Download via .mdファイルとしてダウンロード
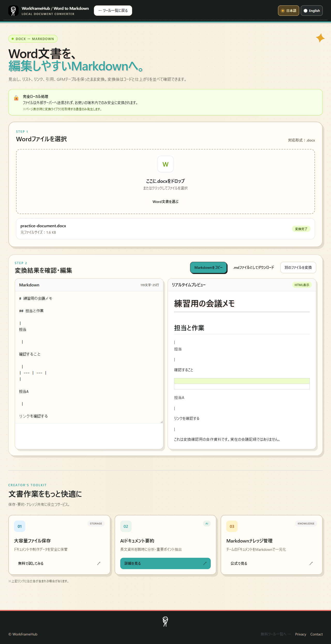Screen dimensions: 331x644 [x=253, y=268]
